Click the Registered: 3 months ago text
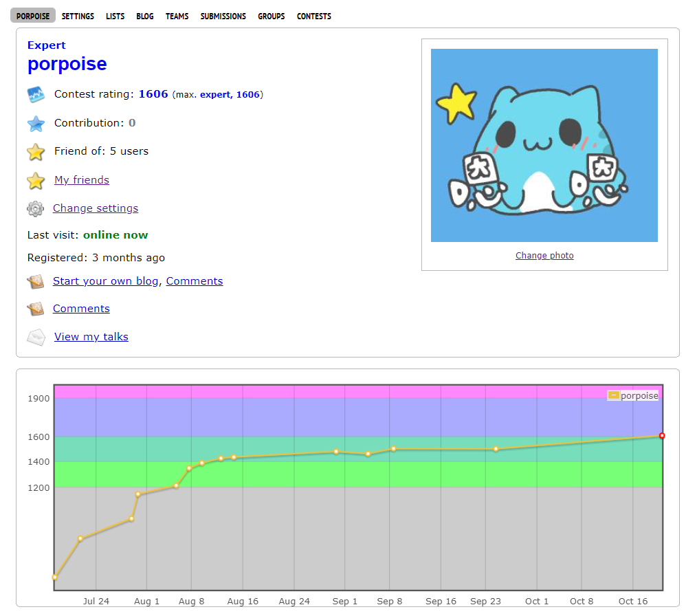Viewport: 686px width, 616px height. [96, 258]
